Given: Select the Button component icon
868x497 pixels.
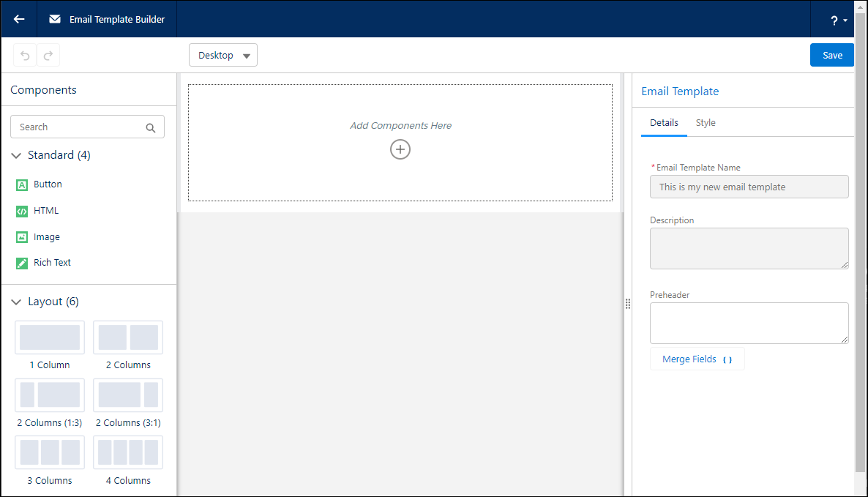Looking at the screenshot, I should point(21,184).
